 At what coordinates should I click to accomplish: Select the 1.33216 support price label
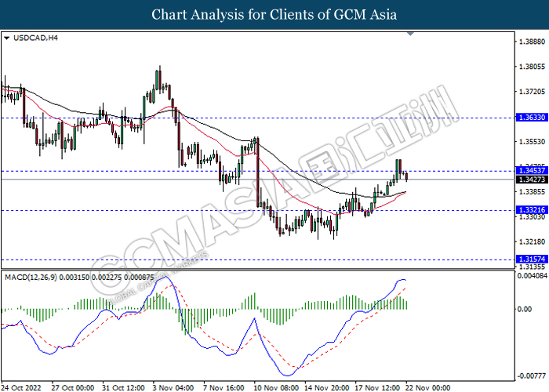coord(532,210)
